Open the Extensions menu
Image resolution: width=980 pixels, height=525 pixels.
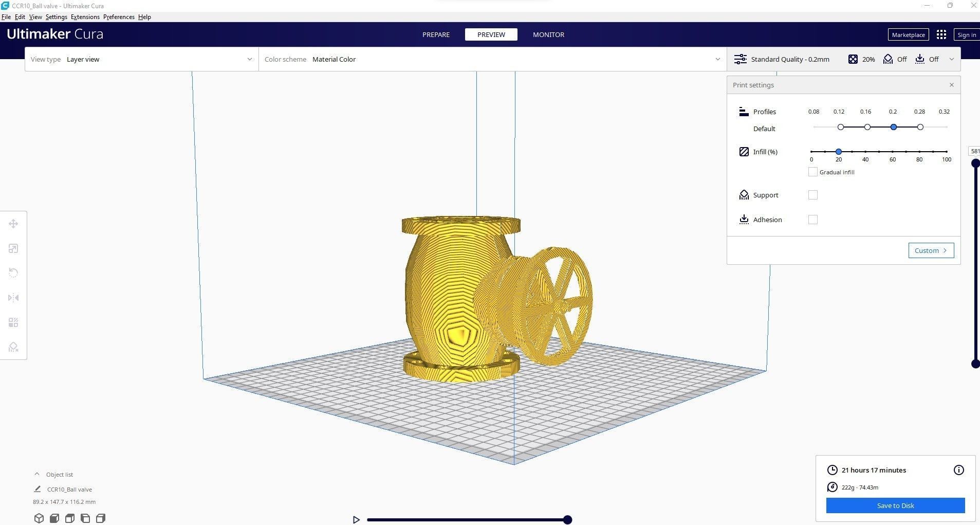85,16
